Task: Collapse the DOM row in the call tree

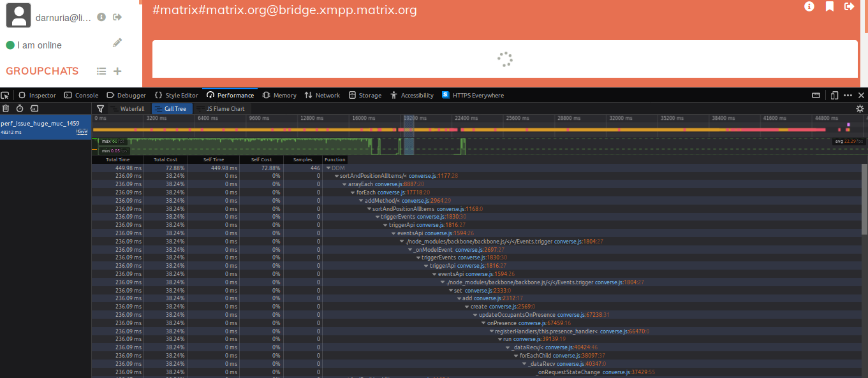Action: click(328, 168)
